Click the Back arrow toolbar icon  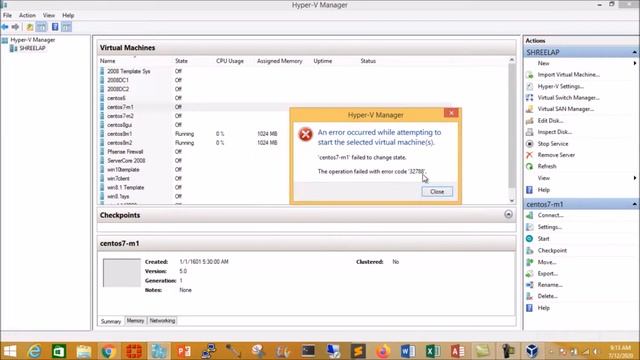click(x=5, y=27)
